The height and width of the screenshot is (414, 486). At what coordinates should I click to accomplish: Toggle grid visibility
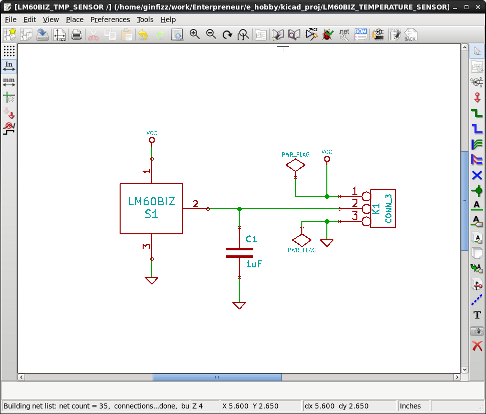[9, 51]
